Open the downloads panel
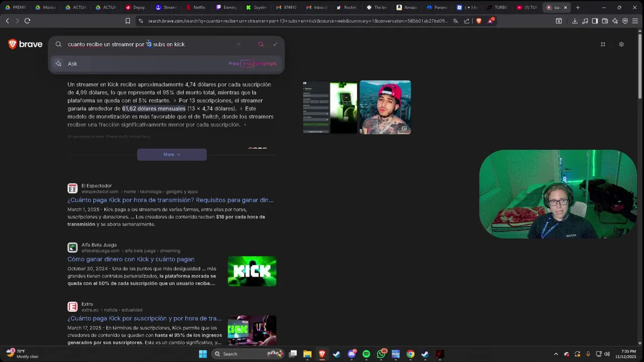 tap(575, 21)
